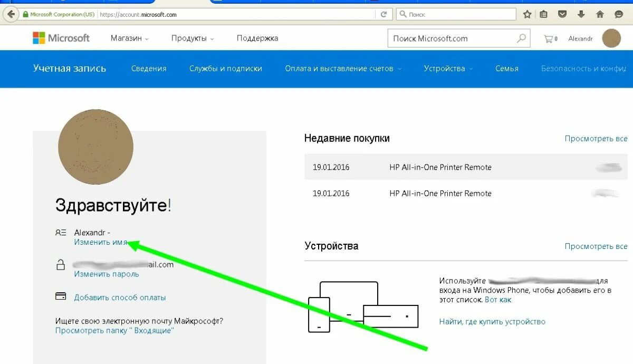The height and width of the screenshot is (364, 633).
Task: Expand Оплата и выставление счетов dropdown
Action: click(x=343, y=69)
